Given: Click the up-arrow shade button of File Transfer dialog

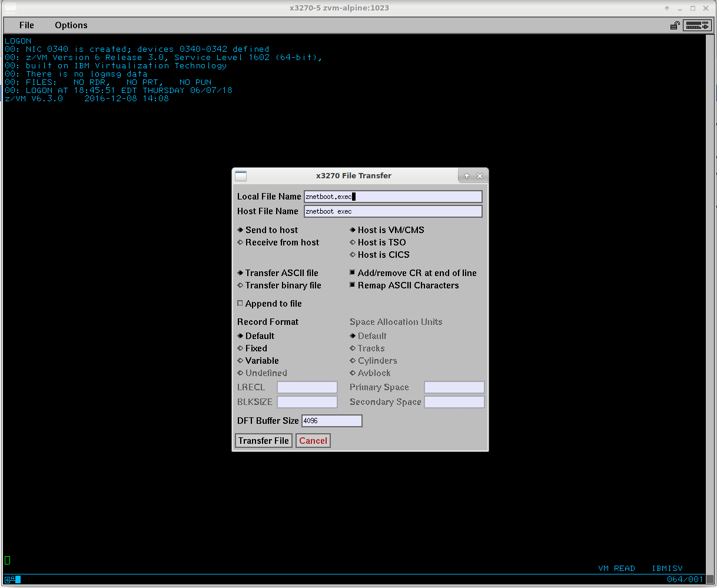Looking at the screenshot, I should pyautogui.click(x=467, y=176).
